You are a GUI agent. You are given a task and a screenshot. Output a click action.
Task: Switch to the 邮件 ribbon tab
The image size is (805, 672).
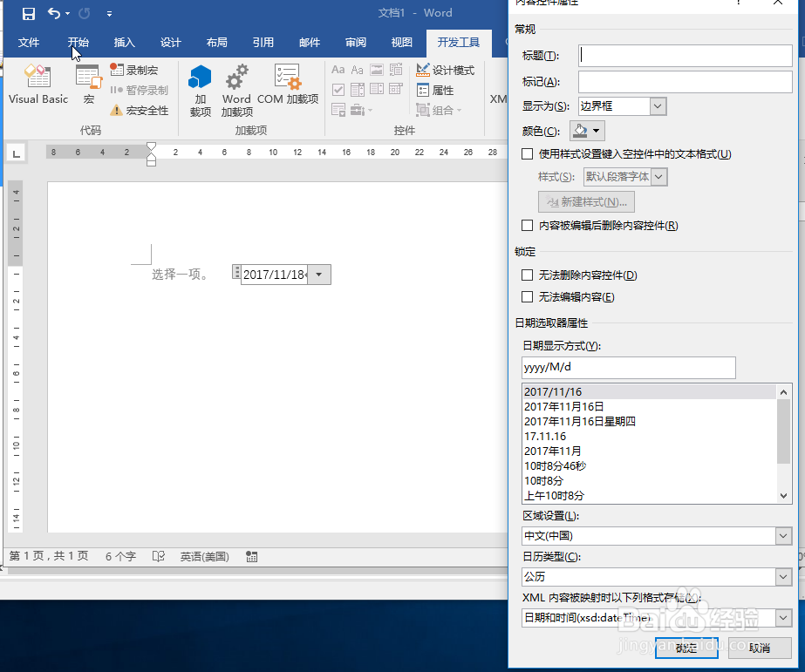point(310,42)
